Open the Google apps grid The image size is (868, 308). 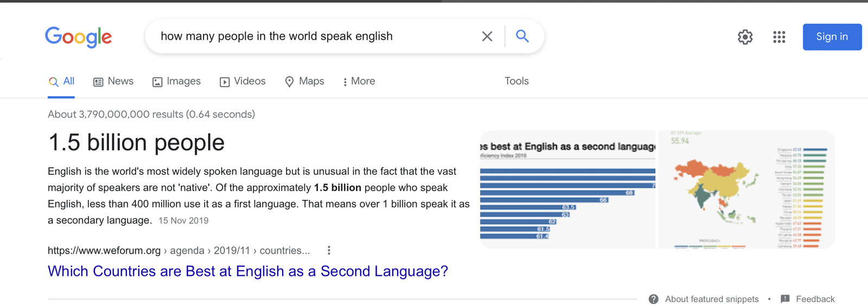coord(779,37)
